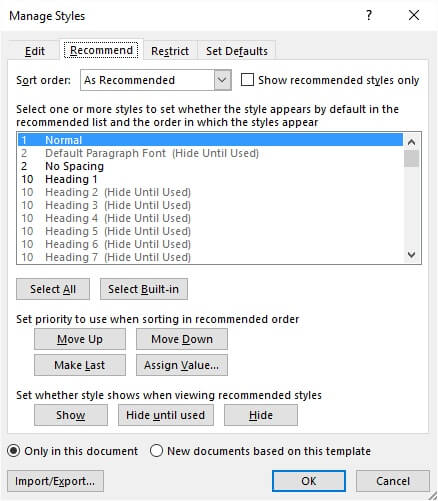Image resolution: width=438 pixels, height=501 pixels.
Task: Click the As Recommended combo box
Action: pos(156,80)
